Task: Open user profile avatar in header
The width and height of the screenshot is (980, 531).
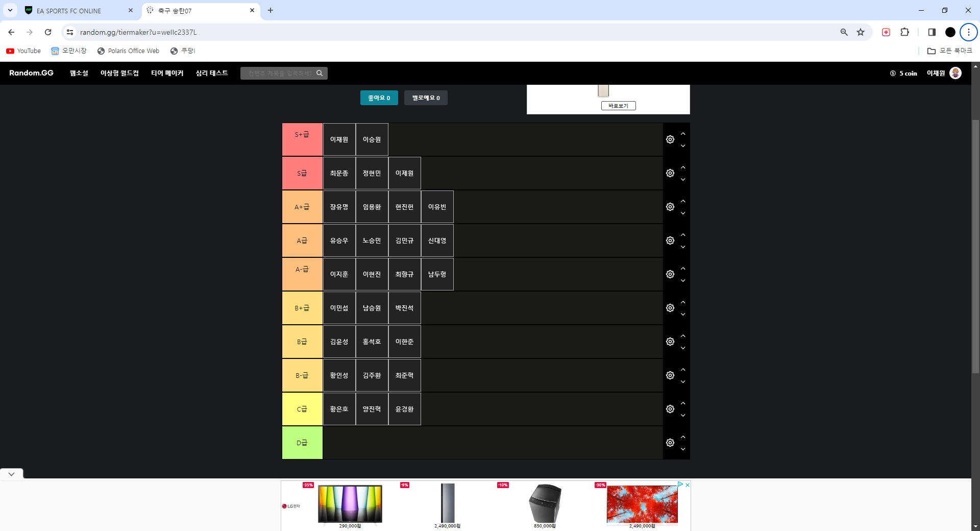Action: click(x=955, y=73)
